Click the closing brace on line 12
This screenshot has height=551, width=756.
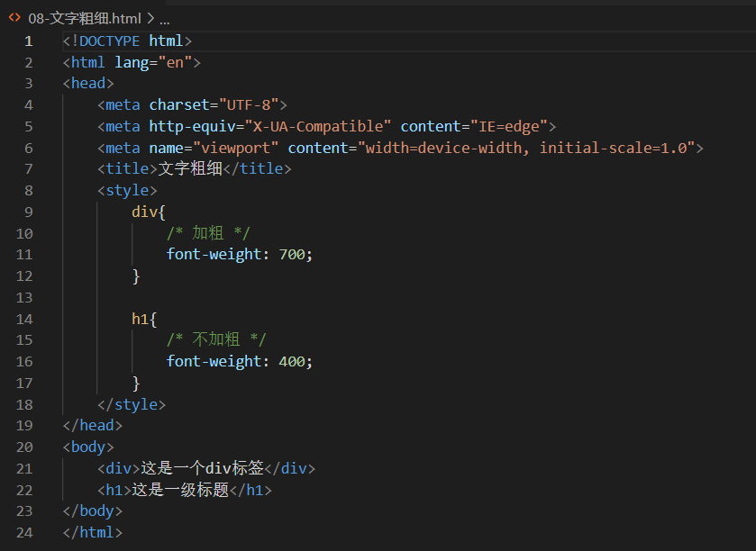[136, 276]
